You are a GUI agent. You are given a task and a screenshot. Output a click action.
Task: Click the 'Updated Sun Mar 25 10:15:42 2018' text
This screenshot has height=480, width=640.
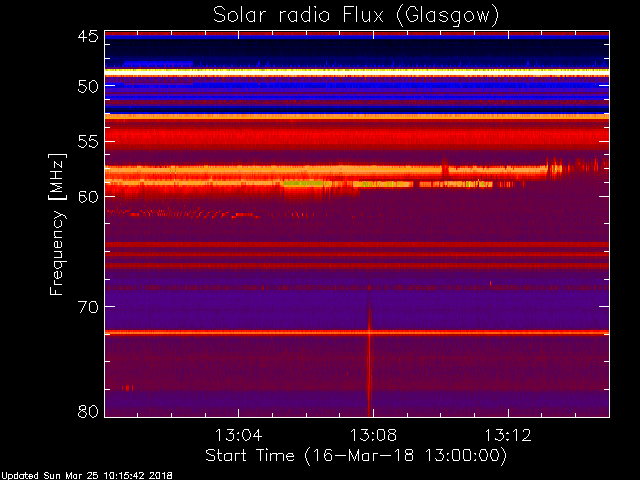coord(87,476)
